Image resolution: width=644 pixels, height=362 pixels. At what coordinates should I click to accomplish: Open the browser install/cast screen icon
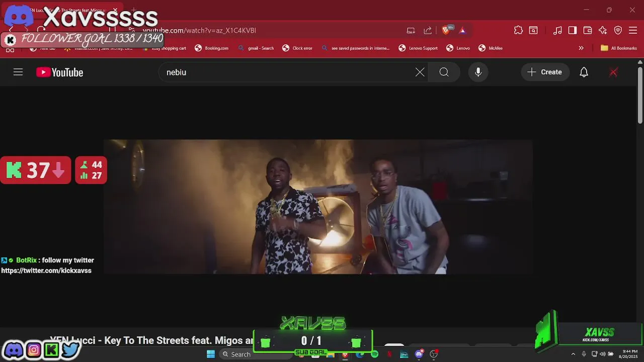click(411, 31)
